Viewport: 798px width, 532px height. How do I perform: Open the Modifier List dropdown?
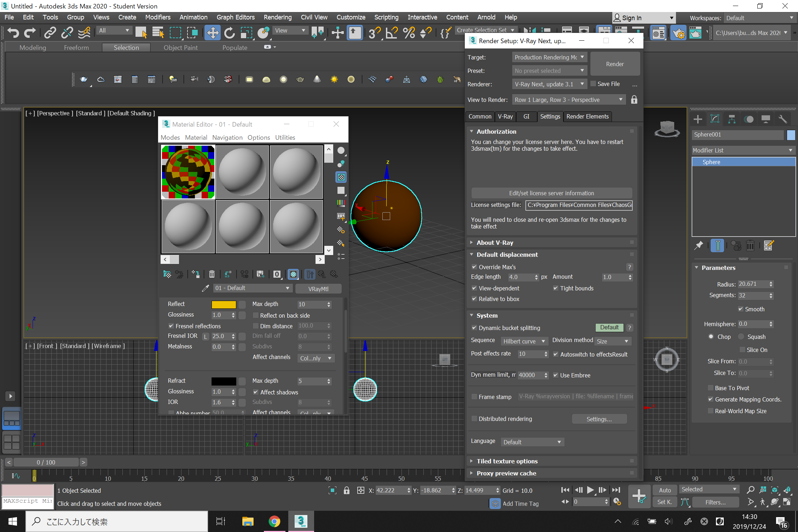(791, 150)
